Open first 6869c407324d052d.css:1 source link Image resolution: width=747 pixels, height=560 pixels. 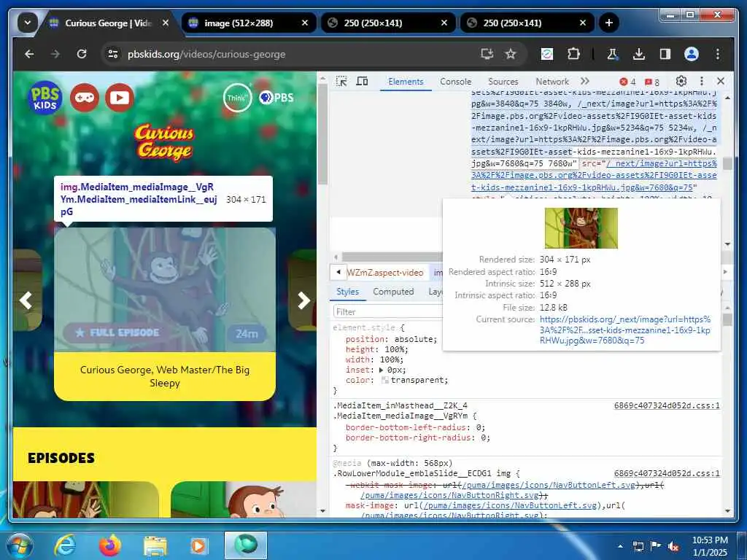click(667, 405)
